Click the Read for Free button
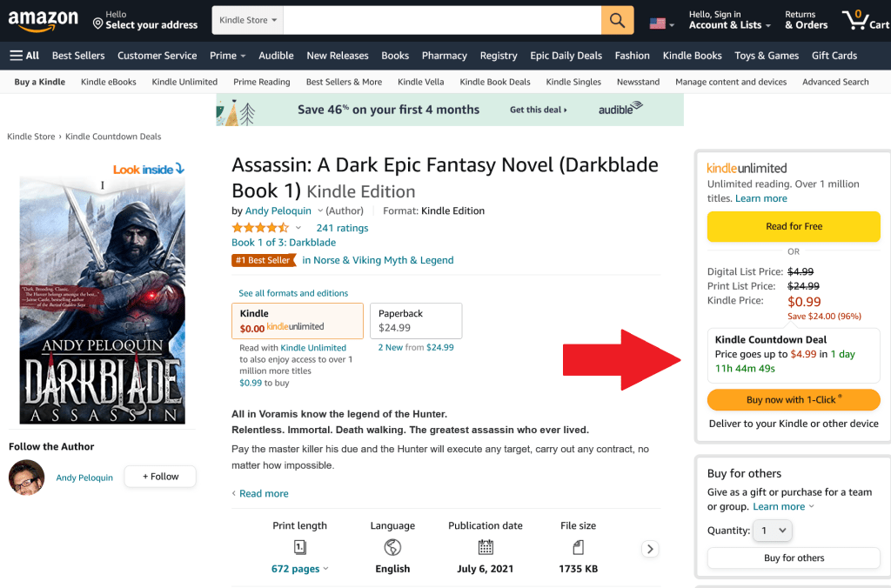891x588 pixels. (x=794, y=226)
